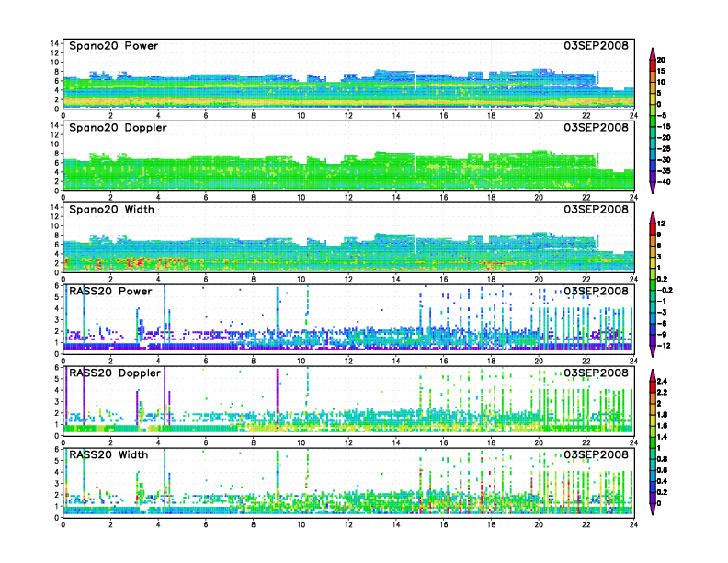Click the top colorbar's upper pink arrowhead
This screenshot has height=563, width=728.
[653, 53]
